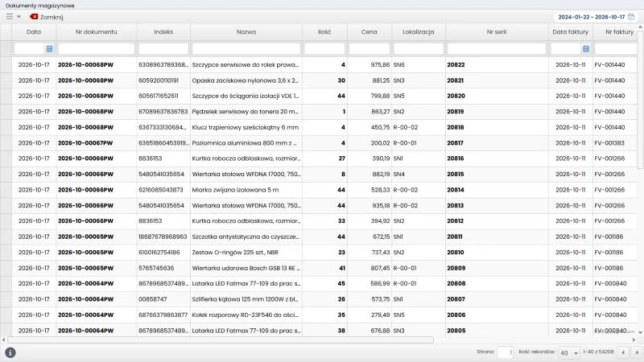
Task: Sort by Nazwa column header
Action: 246,31
